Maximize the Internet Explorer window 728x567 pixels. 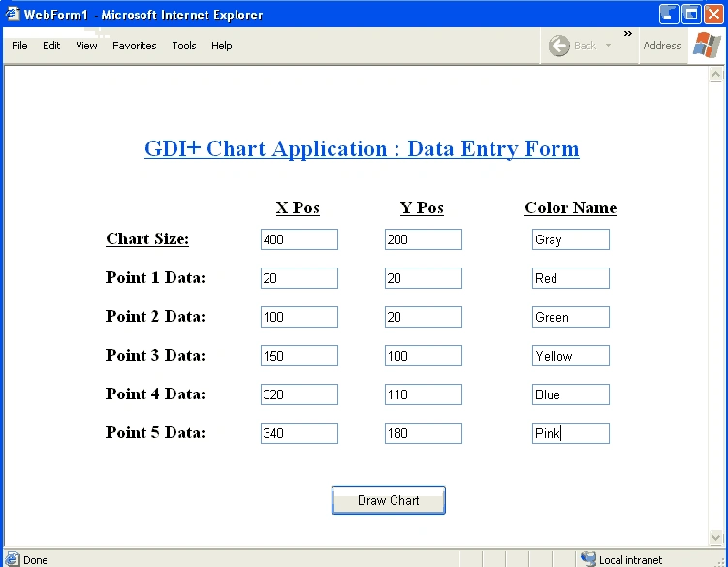(691, 14)
